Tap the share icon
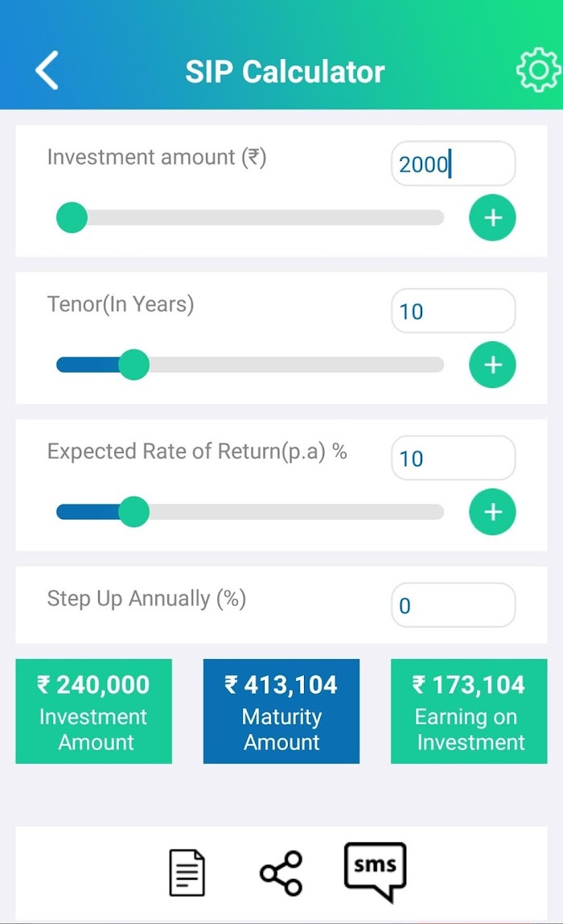 pos(281,873)
